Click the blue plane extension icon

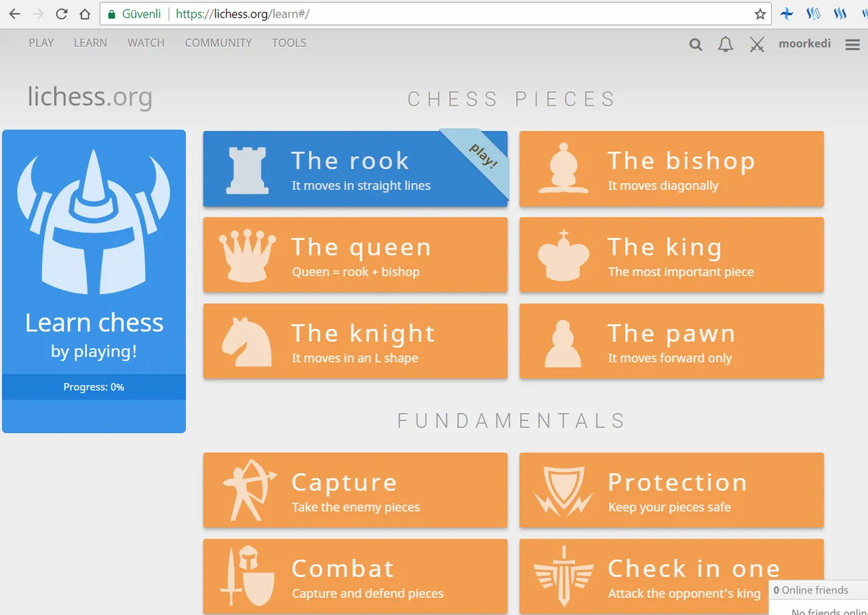click(x=787, y=14)
